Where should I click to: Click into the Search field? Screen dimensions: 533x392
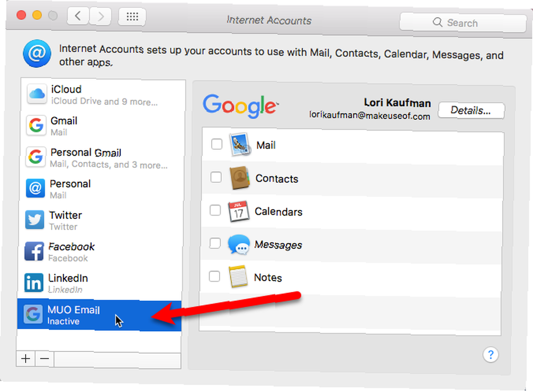pyautogui.click(x=463, y=23)
